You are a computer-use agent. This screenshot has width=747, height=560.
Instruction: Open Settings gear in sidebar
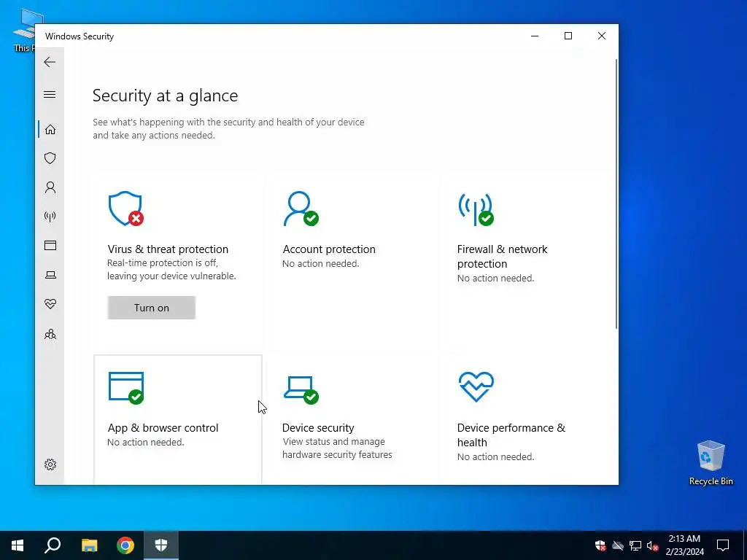click(50, 464)
